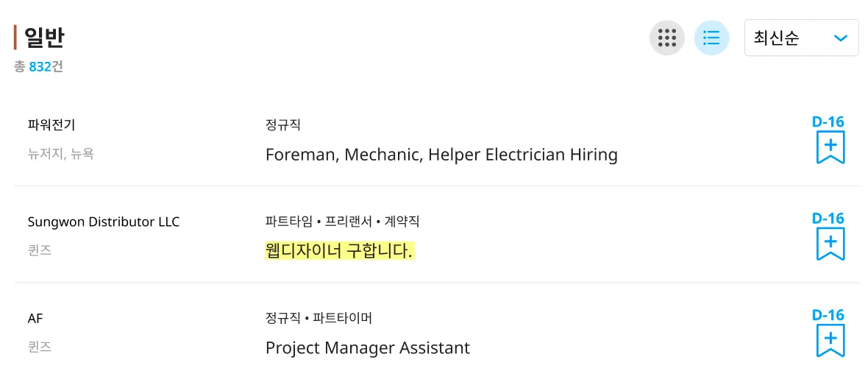Click company name Sungwon Distributor LLC
Viewport: 868px width, 374px height.
pyautogui.click(x=103, y=222)
